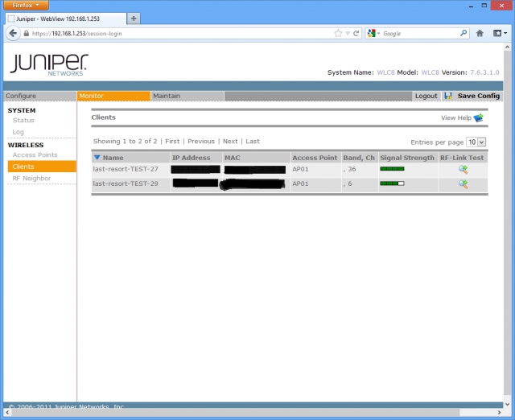The height and width of the screenshot is (420, 515).
Task: Go to Next page link
Action: click(230, 141)
